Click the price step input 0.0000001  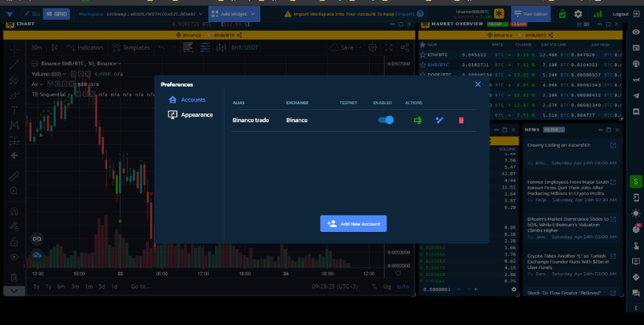437,290
